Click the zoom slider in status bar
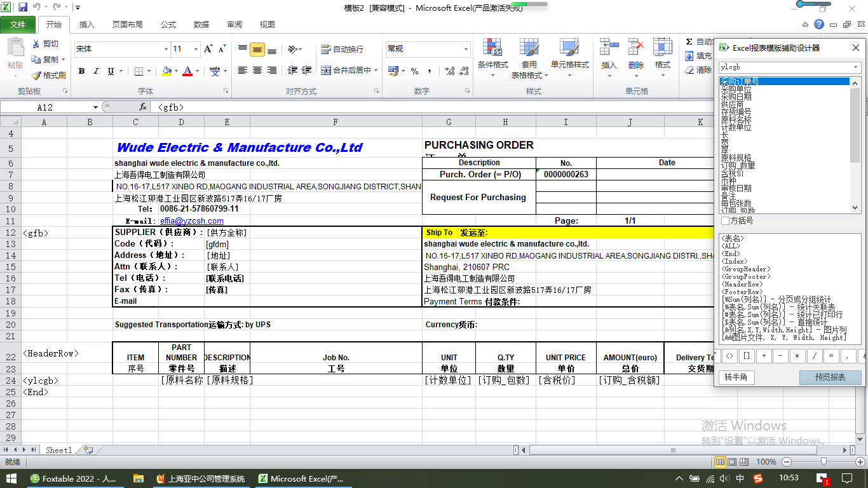 coord(824,462)
